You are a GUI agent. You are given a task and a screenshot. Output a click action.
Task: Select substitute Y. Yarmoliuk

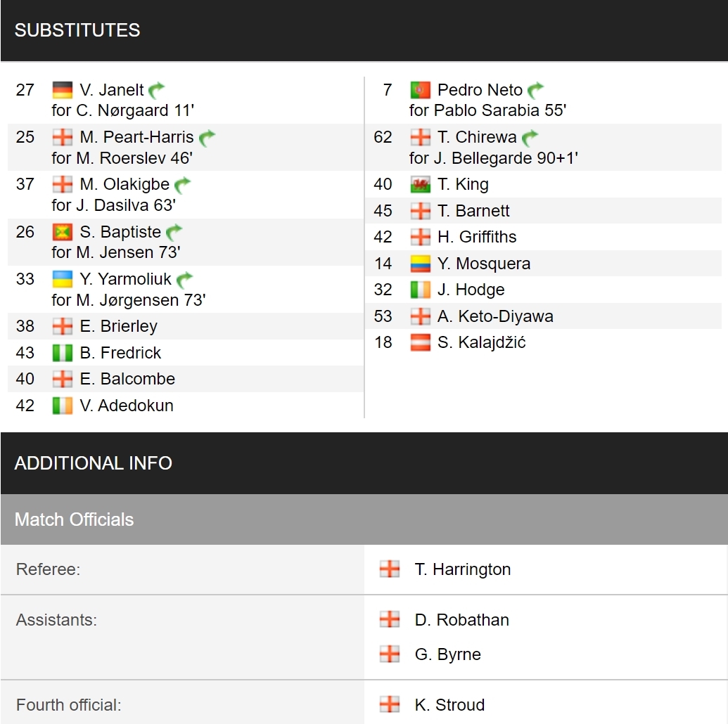pyautogui.click(x=125, y=279)
